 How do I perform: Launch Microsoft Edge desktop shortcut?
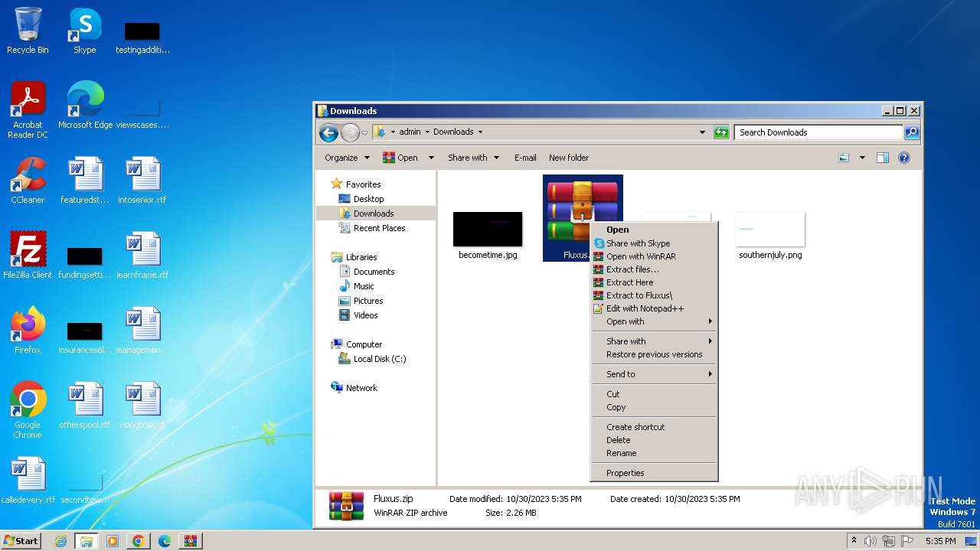[x=85, y=106]
